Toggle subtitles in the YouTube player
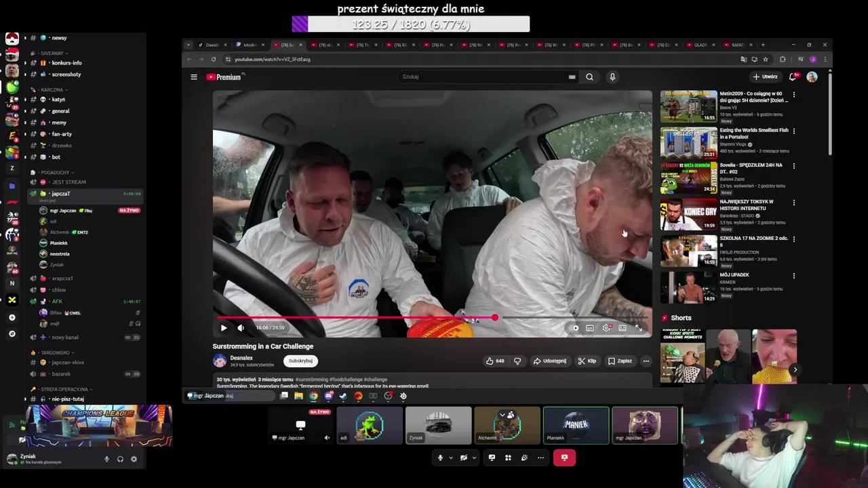Image resolution: width=868 pixels, height=488 pixels. [590, 328]
